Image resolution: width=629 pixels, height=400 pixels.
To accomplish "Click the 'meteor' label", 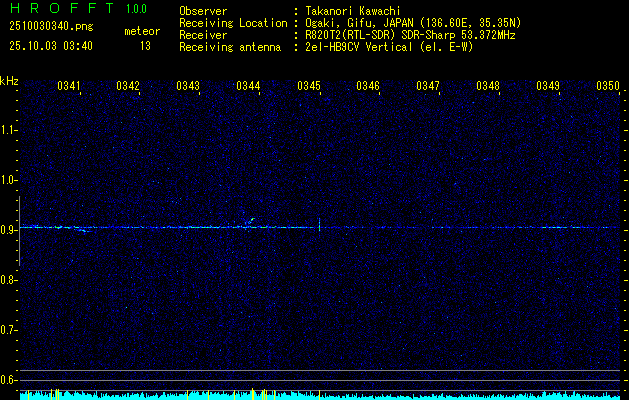I will (x=142, y=31).
